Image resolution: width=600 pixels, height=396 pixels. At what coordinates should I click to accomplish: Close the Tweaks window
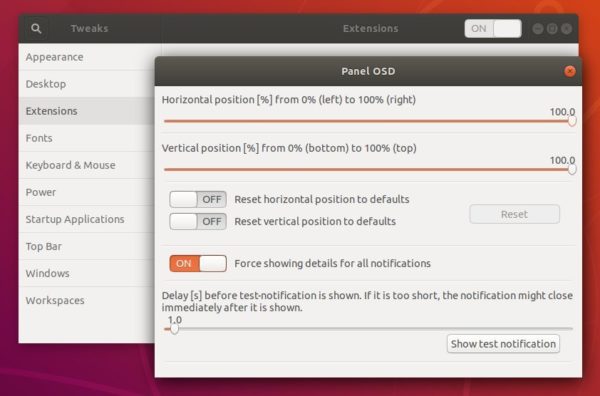click(566, 29)
